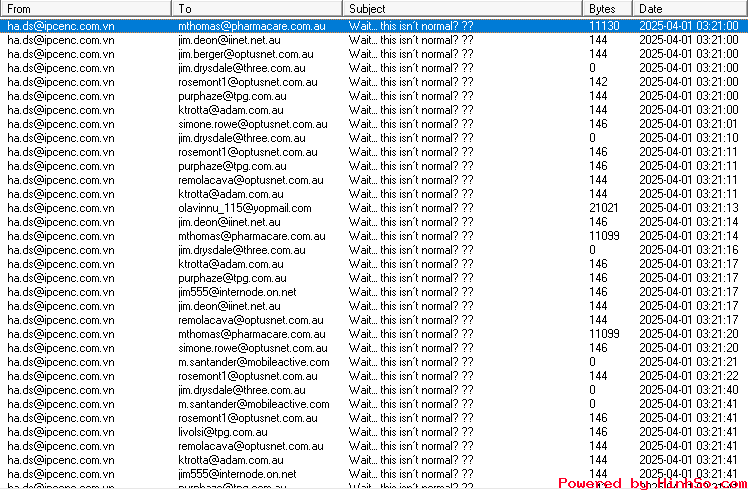The width and height of the screenshot is (748, 490).
Task: Select jim555@internode.on.net in the 03:21:17 row
Action: pos(237,292)
